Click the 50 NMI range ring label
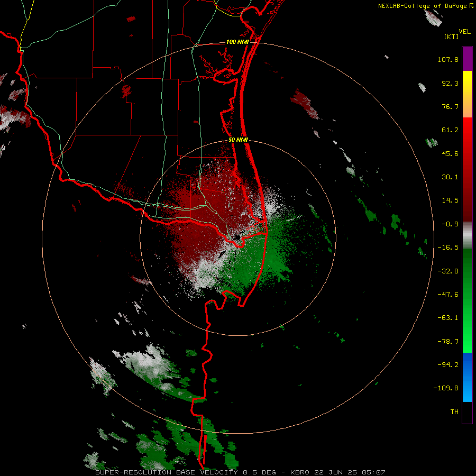 point(238,140)
